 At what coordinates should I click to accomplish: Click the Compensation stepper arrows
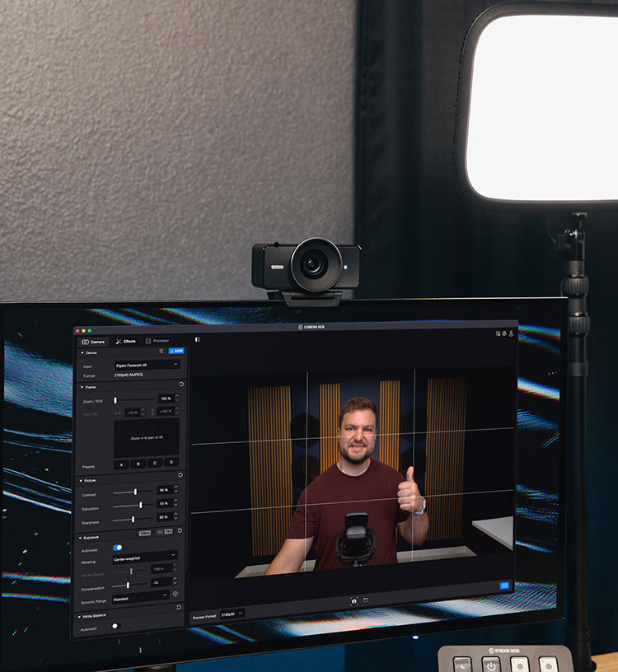click(x=175, y=581)
